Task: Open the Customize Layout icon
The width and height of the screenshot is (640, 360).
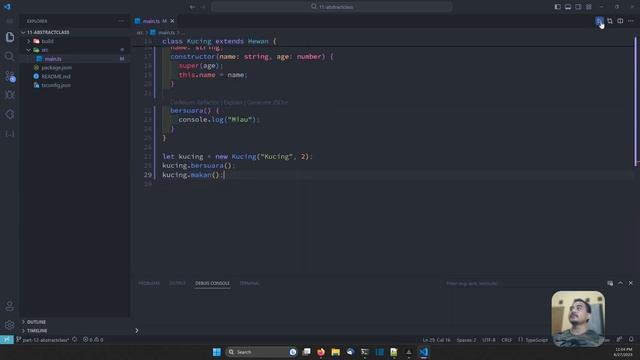Action: (589, 7)
